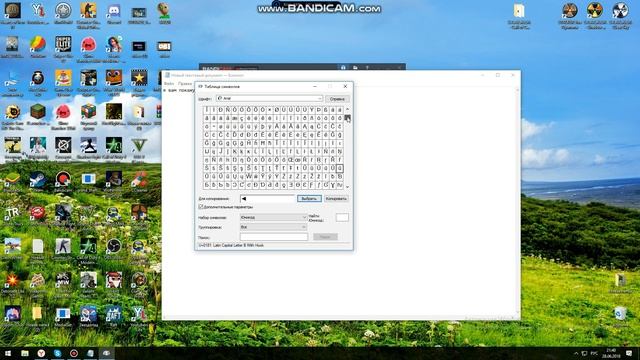Open the Yandex Y icon at top-left desktop

click(38, 11)
